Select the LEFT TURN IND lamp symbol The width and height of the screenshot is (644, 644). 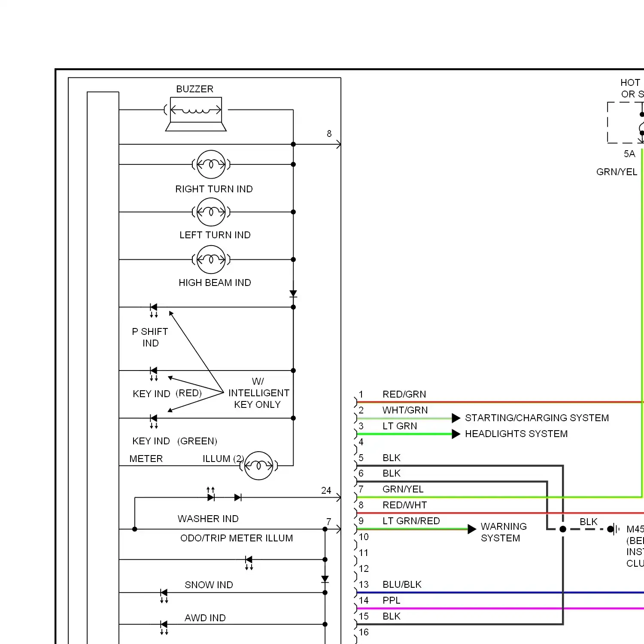point(211,212)
